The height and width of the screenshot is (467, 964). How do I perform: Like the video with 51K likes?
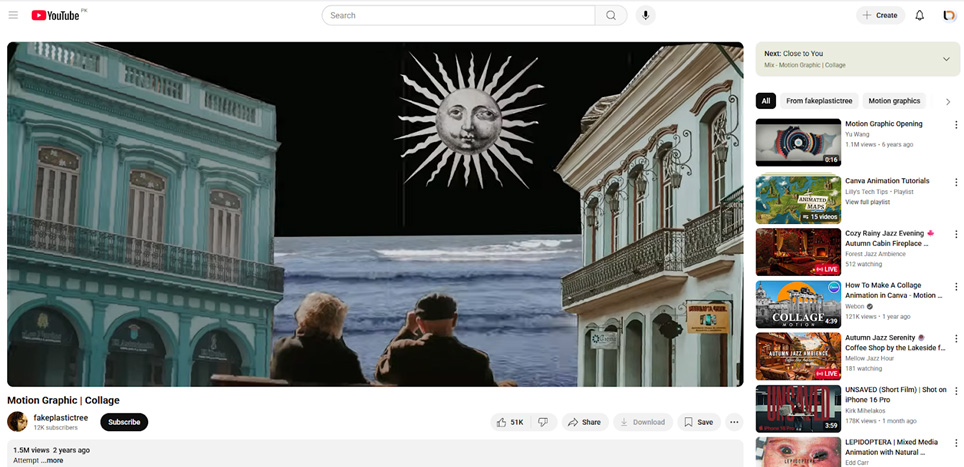510,422
